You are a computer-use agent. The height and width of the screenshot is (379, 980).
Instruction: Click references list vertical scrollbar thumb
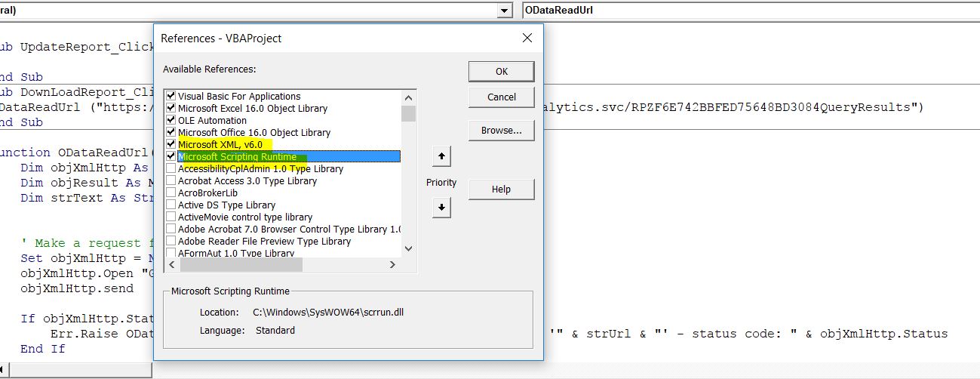(409, 113)
